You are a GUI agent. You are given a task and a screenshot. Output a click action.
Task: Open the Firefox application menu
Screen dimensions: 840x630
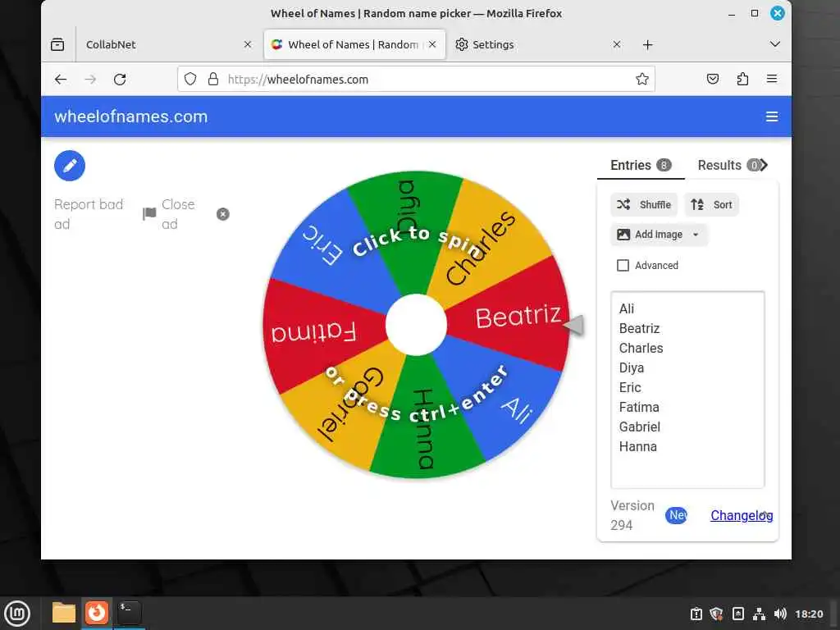771,80
